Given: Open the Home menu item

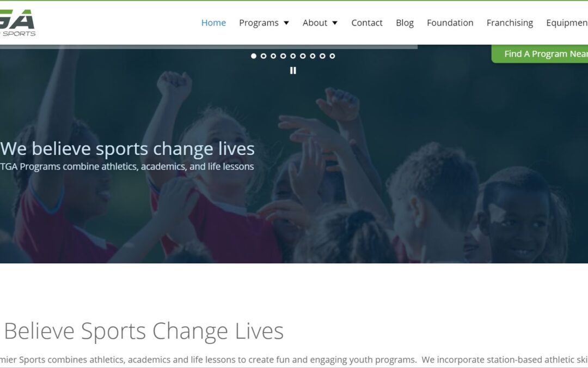Looking at the screenshot, I should coord(213,22).
